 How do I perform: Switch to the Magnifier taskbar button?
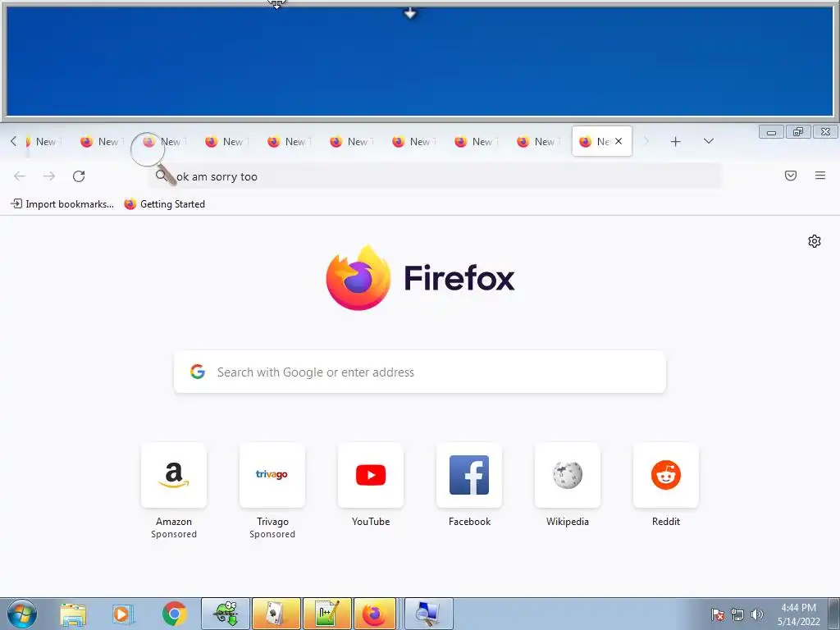[428, 614]
